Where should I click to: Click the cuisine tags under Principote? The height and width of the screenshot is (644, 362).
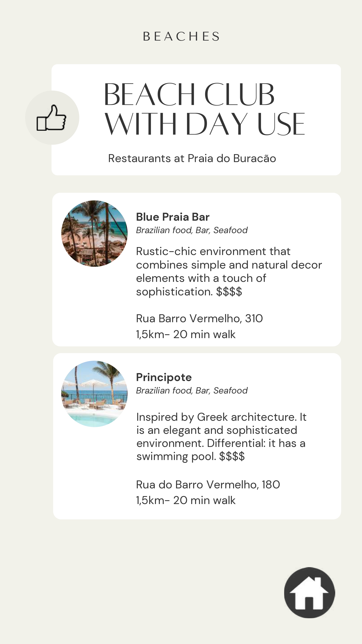[x=192, y=390]
